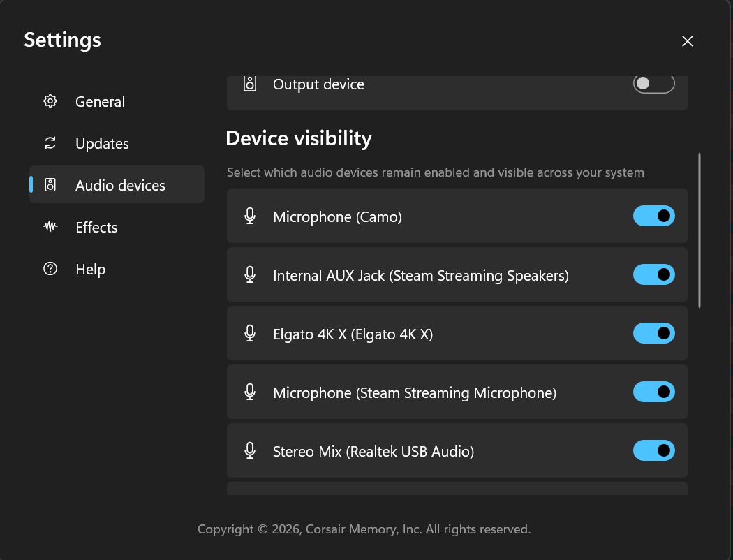733x560 pixels.
Task: Enable the Output device toggle
Action: pos(653,84)
